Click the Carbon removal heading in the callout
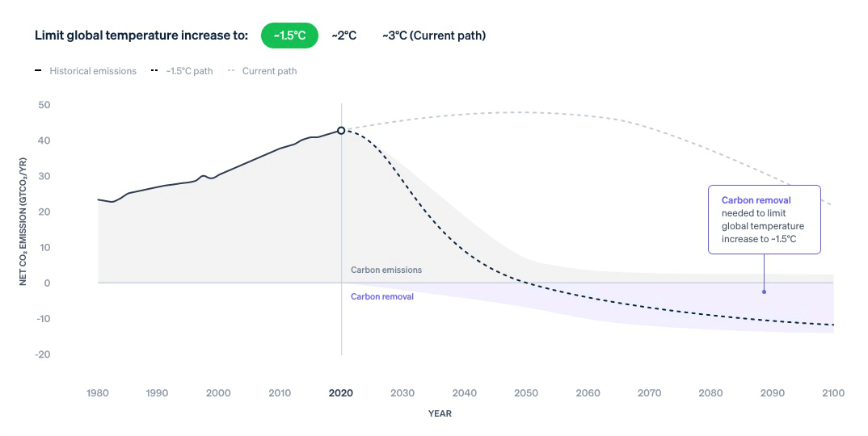The width and height of the screenshot is (868, 436). [x=756, y=200]
